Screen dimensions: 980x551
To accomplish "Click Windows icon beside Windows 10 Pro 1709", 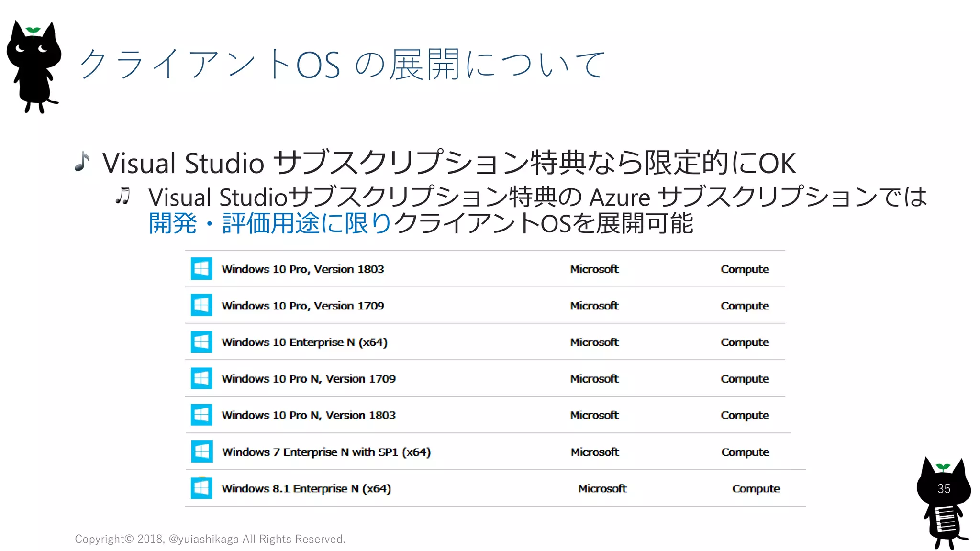I will [201, 305].
